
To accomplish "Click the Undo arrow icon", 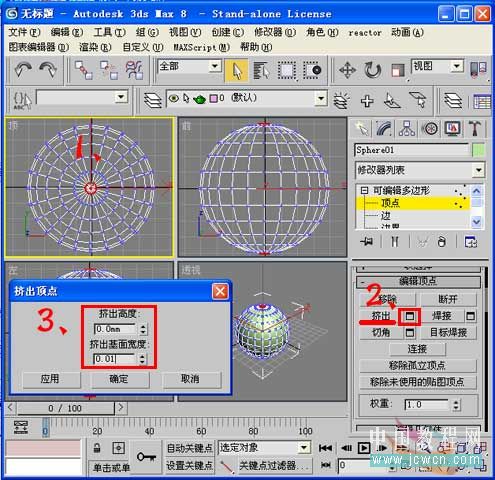I will (x=23, y=70).
